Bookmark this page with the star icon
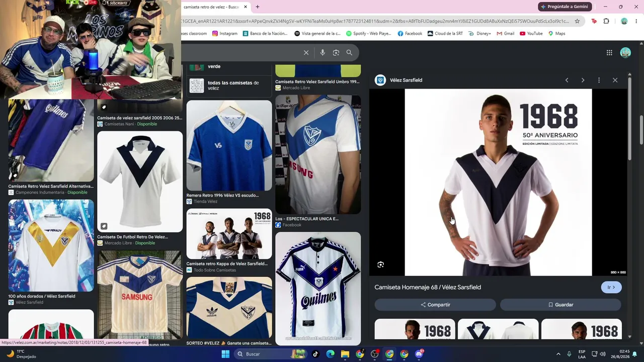 [578, 21]
